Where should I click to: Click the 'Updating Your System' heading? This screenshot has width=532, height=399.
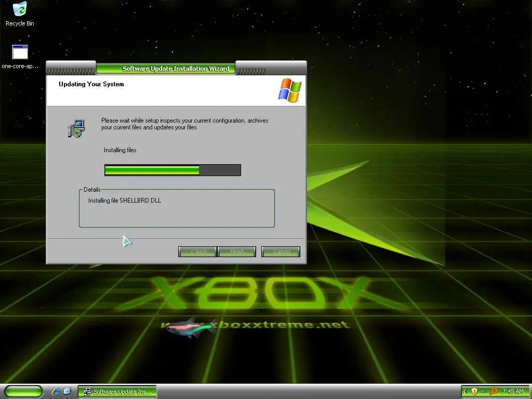coord(91,84)
